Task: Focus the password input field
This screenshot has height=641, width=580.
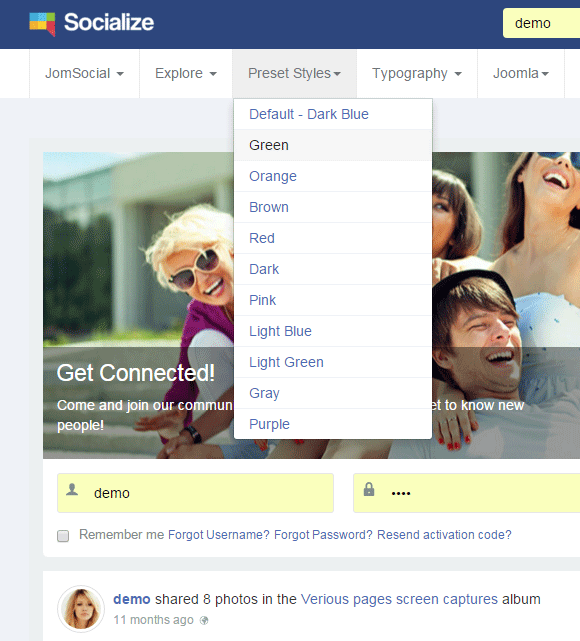Action: pyautogui.click(x=466, y=493)
